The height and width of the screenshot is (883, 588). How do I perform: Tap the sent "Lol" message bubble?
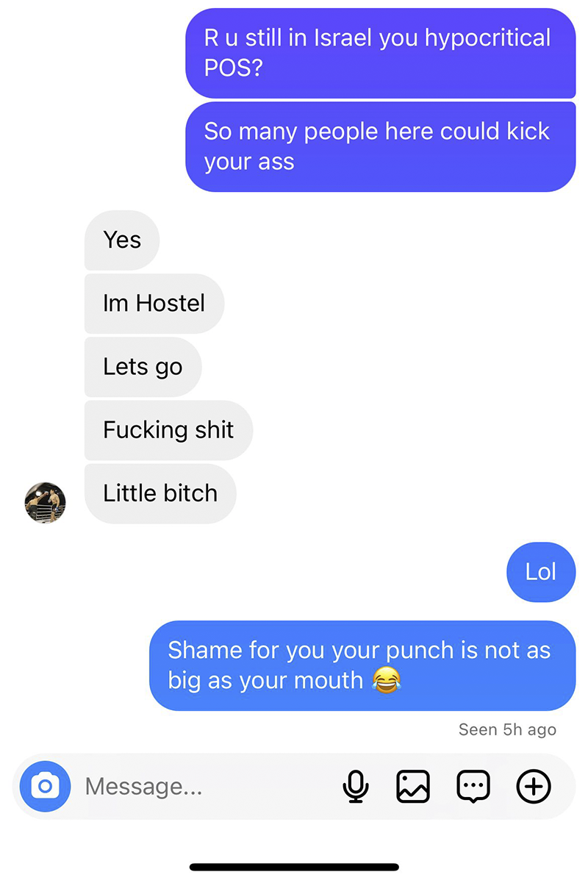click(x=541, y=571)
